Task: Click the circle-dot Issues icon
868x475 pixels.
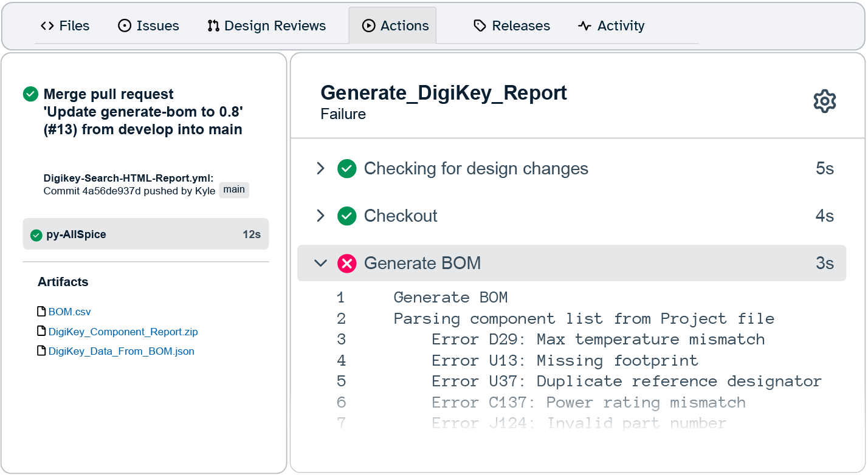Action: (123, 26)
